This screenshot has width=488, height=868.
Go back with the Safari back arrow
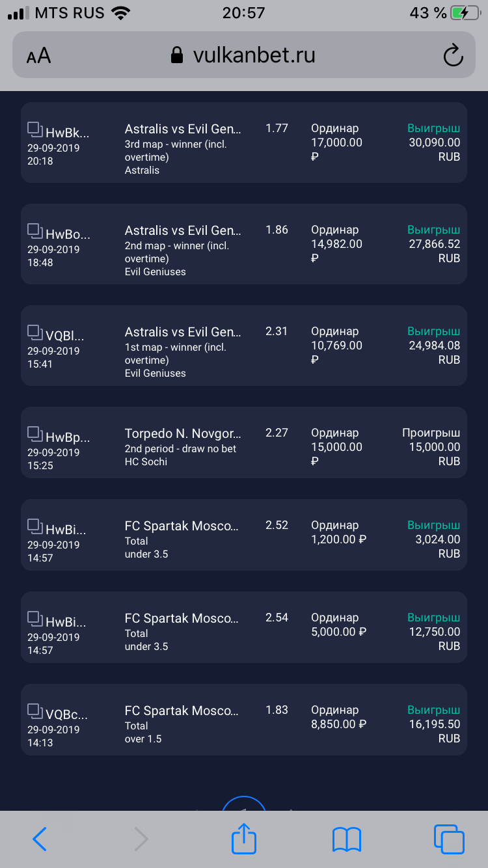pyautogui.click(x=40, y=839)
